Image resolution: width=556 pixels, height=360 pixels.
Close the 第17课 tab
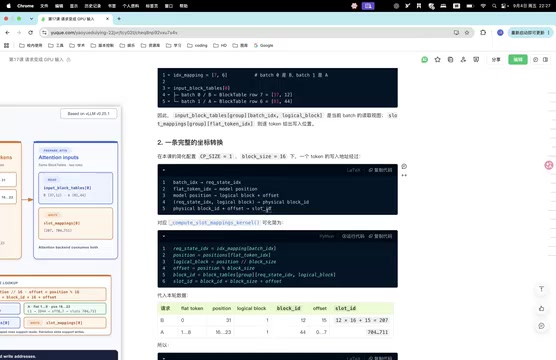coord(107,19)
